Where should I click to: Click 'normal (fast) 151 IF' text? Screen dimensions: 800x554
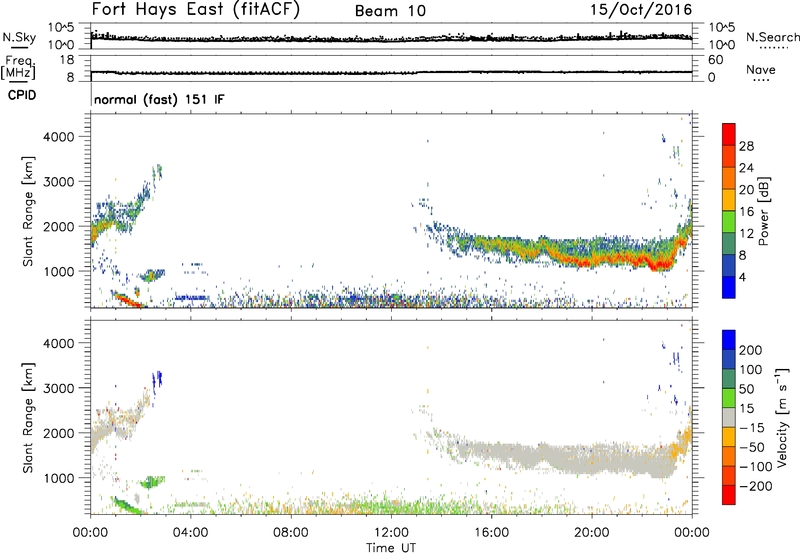coord(159,99)
